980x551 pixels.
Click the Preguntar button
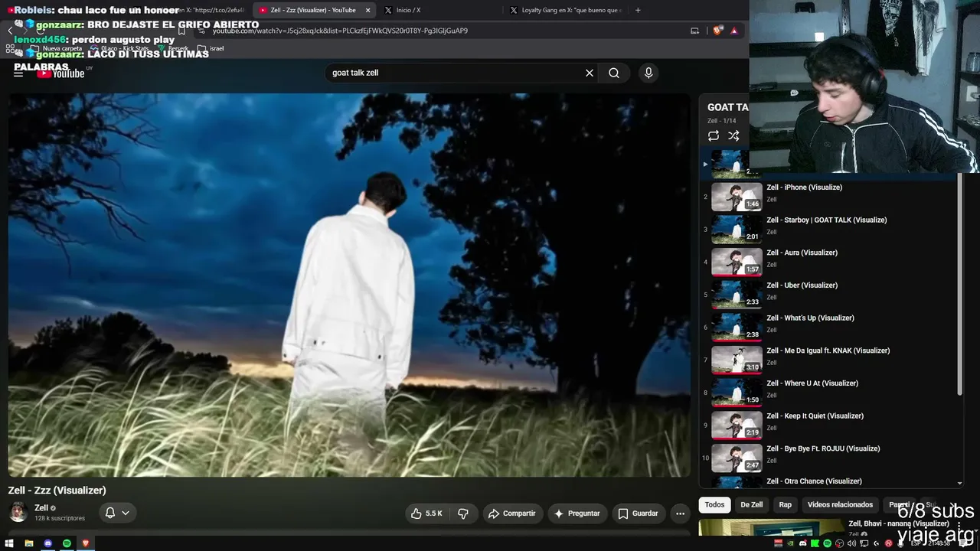pyautogui.click(x=577, y=514)
